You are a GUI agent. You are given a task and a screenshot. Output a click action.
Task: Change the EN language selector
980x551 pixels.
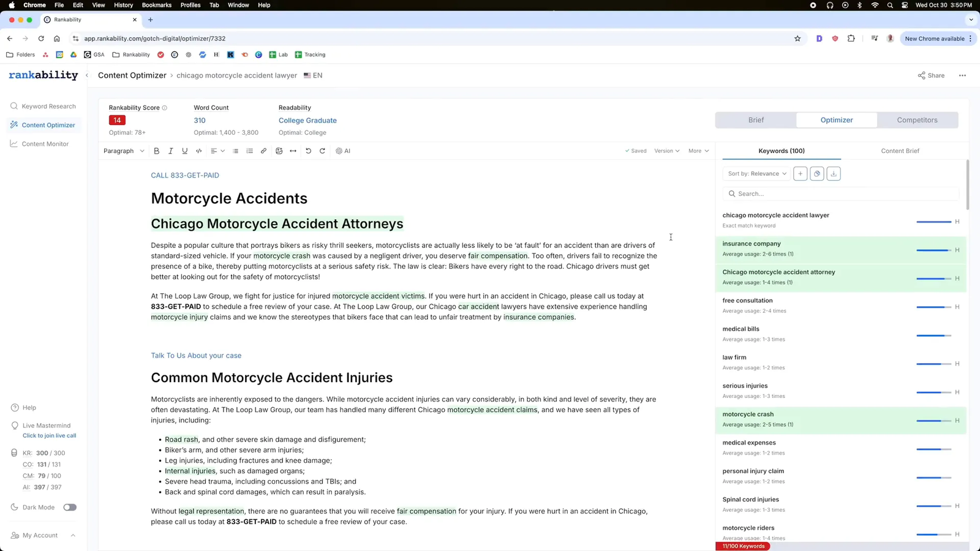tap(313, 76)
